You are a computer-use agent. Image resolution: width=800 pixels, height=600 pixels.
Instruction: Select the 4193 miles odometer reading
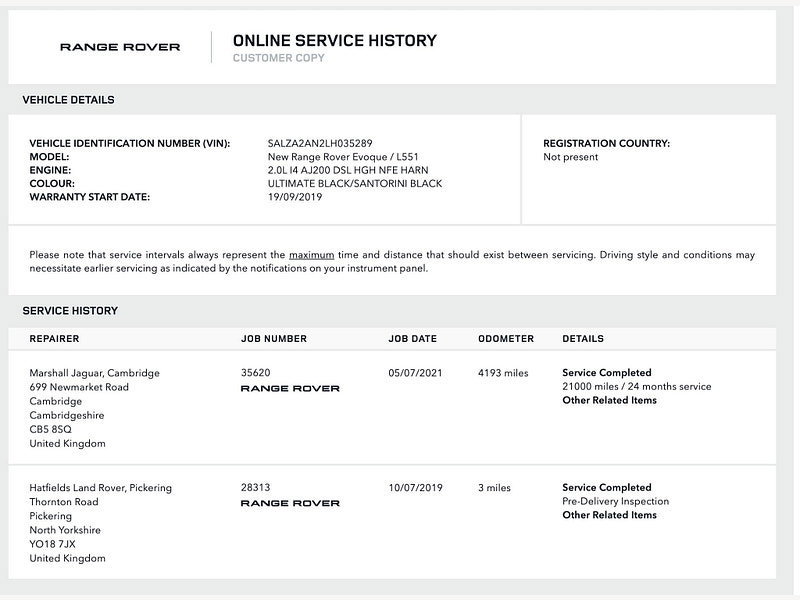pos(503,373)
